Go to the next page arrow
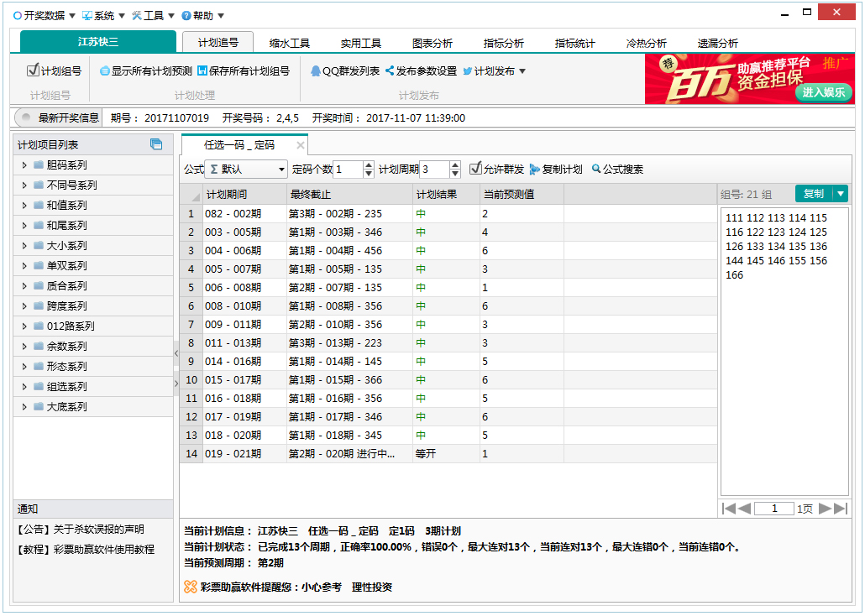Viewport: 865px width, 616px height. tap(825, 509)
